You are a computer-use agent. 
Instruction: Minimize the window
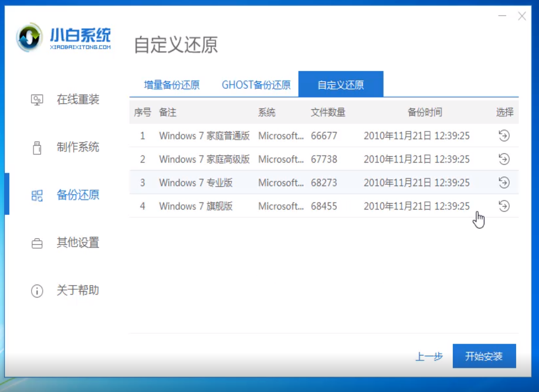501,16
